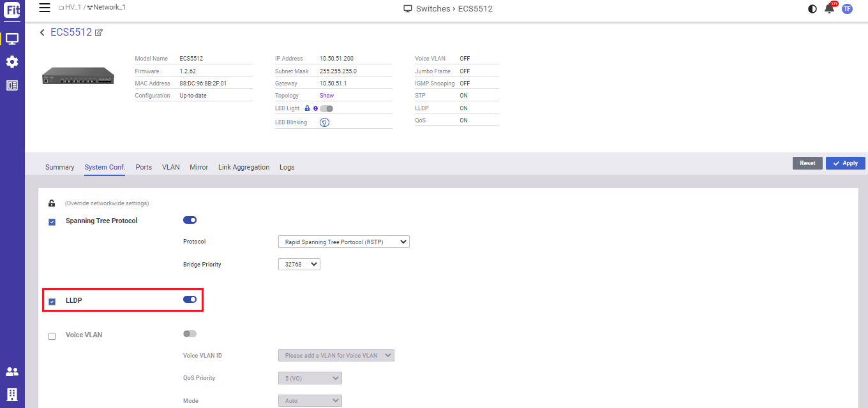Click the Topology Show link
This screenshot has width=868, height=408.
pyautogui.click(x=327, y=96)
